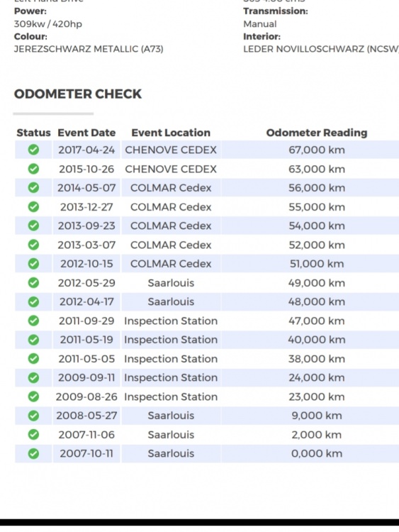Click green check icon for 2012-04-17 row
The width and height of the screenshot is (399, 532).
click(x=33, y=301)
